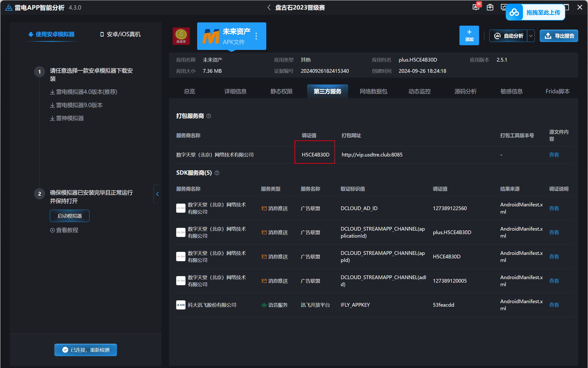The height and width of the screenshot is (368, 588).
Task: Open the 敏感信息 tab
Action: pos(511,91)
